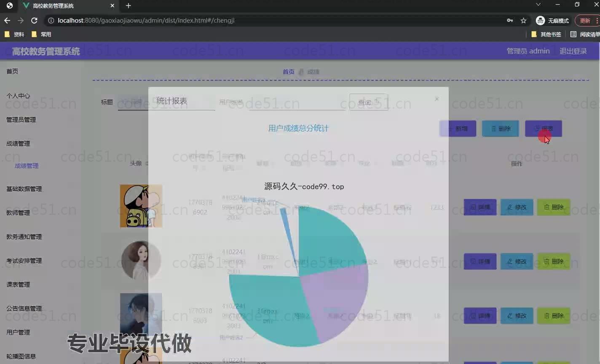Close the 统计报表 dialog with X

(437, 99)
